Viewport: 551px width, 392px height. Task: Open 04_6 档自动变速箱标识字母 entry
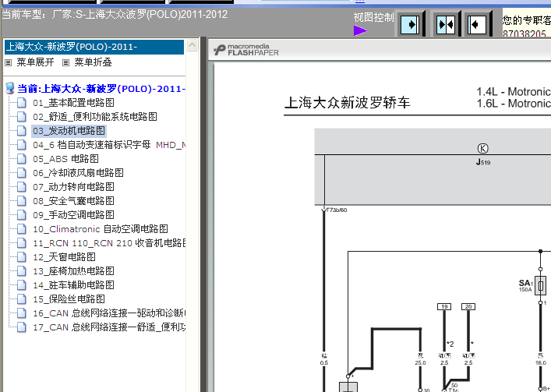[109, 145]
